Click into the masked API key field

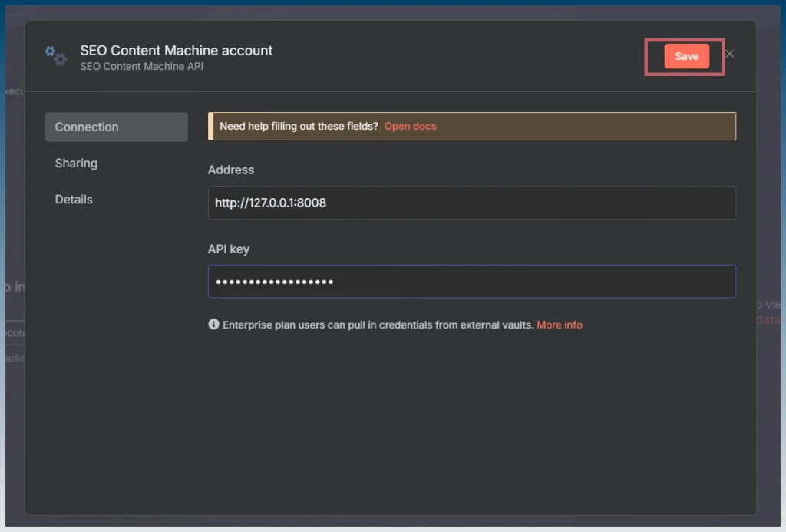472,281
